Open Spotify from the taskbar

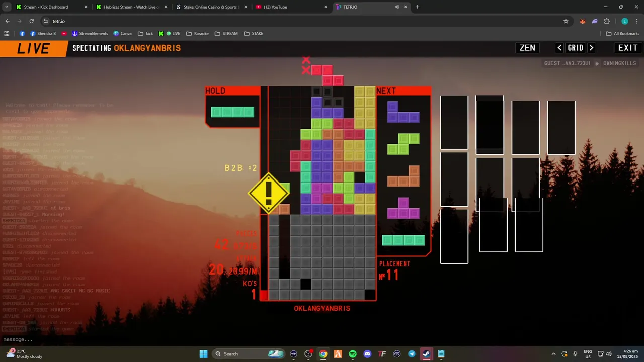353,354
